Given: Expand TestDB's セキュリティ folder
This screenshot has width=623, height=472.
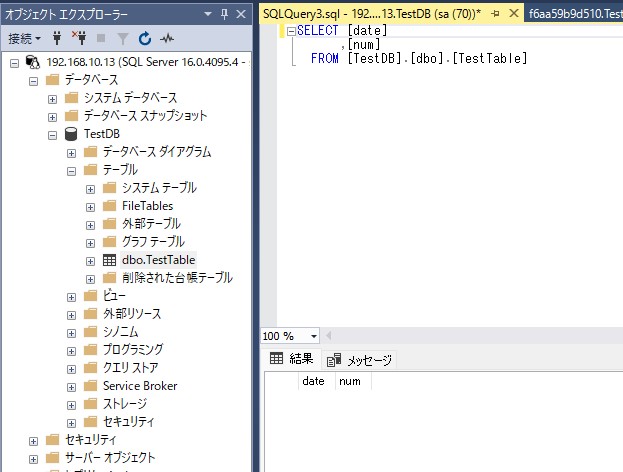Looking at the screenshot, I should pos(72,423).
